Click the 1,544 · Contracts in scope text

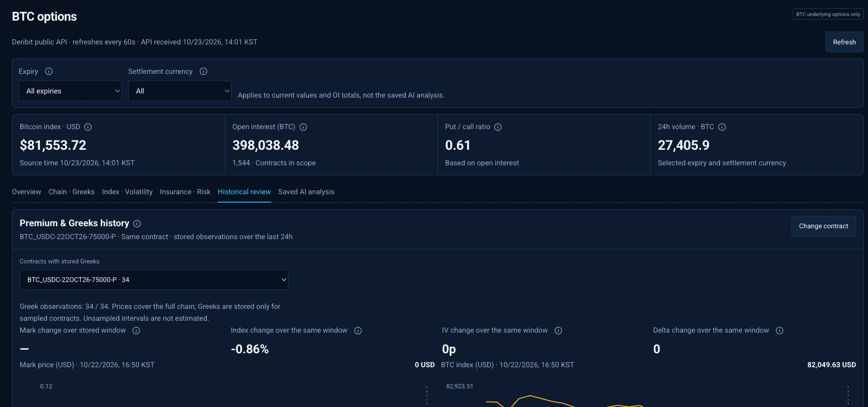274,163
